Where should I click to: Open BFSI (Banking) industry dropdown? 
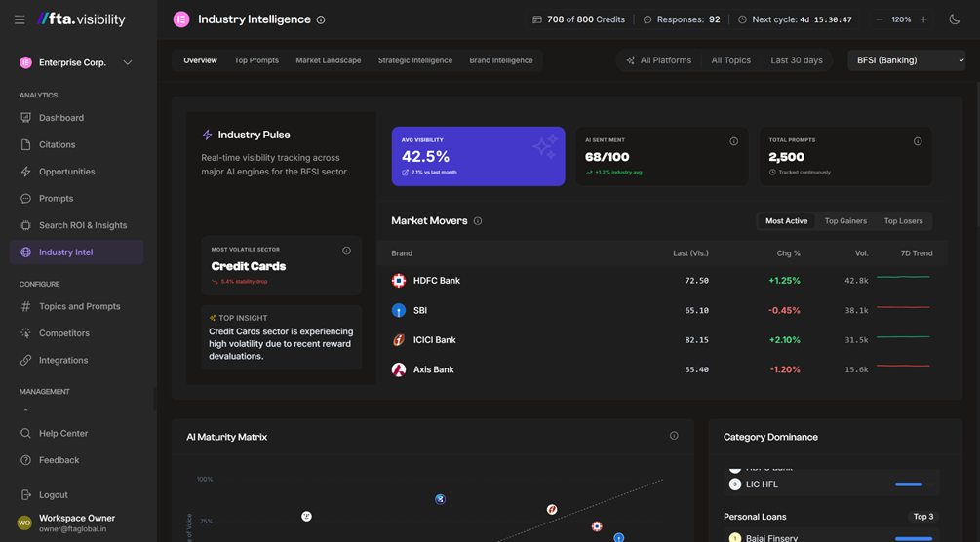click(x=906, y=60)
